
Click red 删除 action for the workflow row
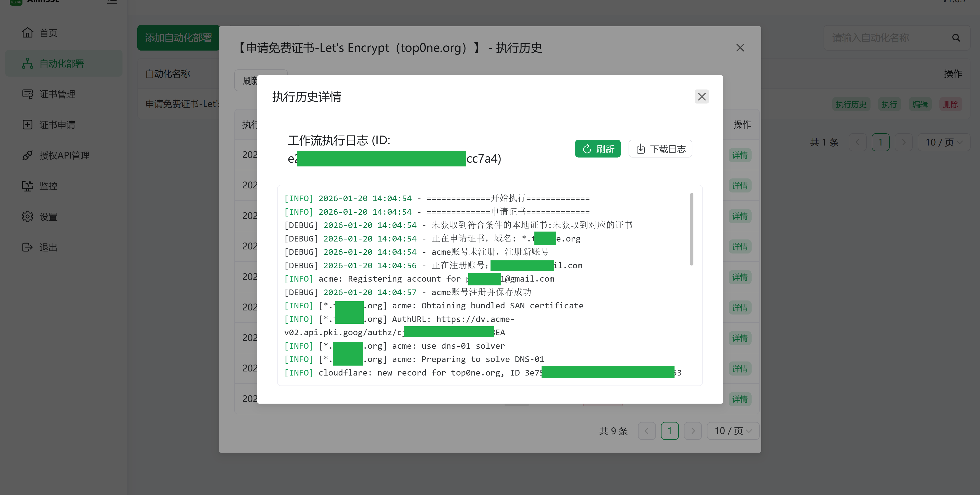[x=950, y=104]
